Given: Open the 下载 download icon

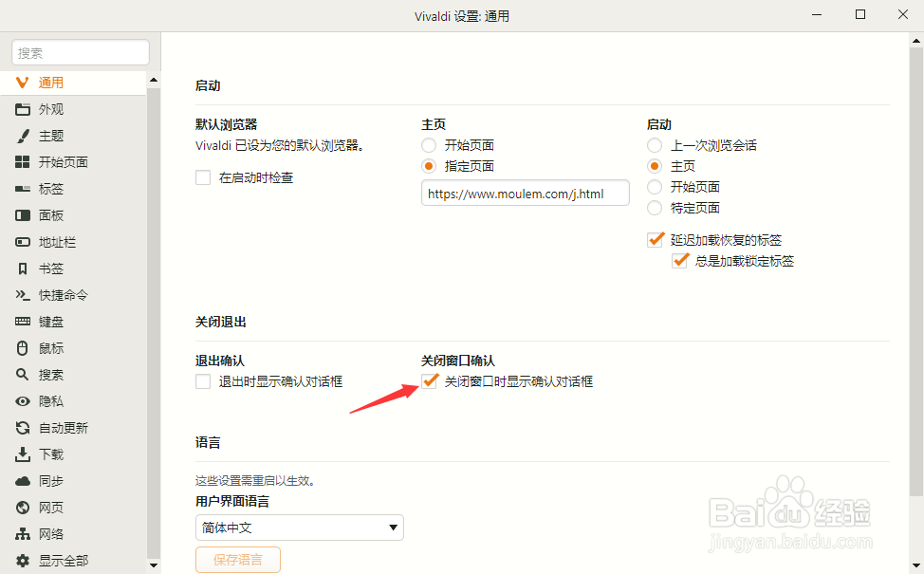Looking at the screenshot, I should pos(23,454).
